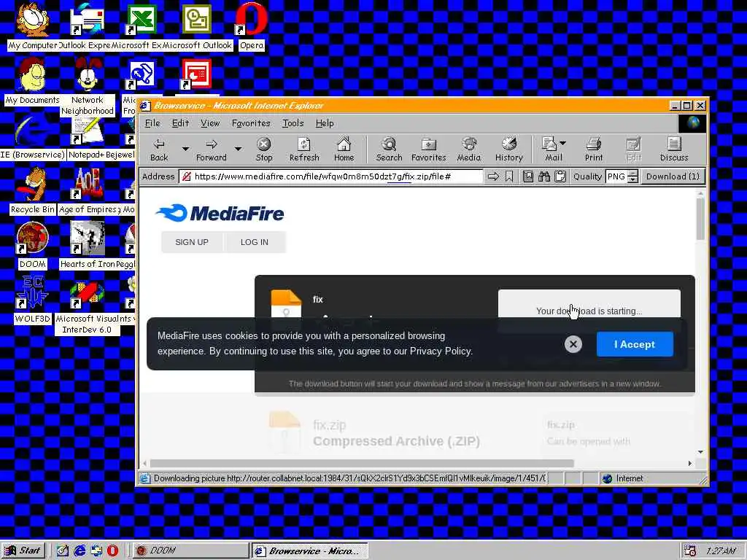Click the page's horizontal scrollbar thumb
747x560 pixels.
click(362, 463)
